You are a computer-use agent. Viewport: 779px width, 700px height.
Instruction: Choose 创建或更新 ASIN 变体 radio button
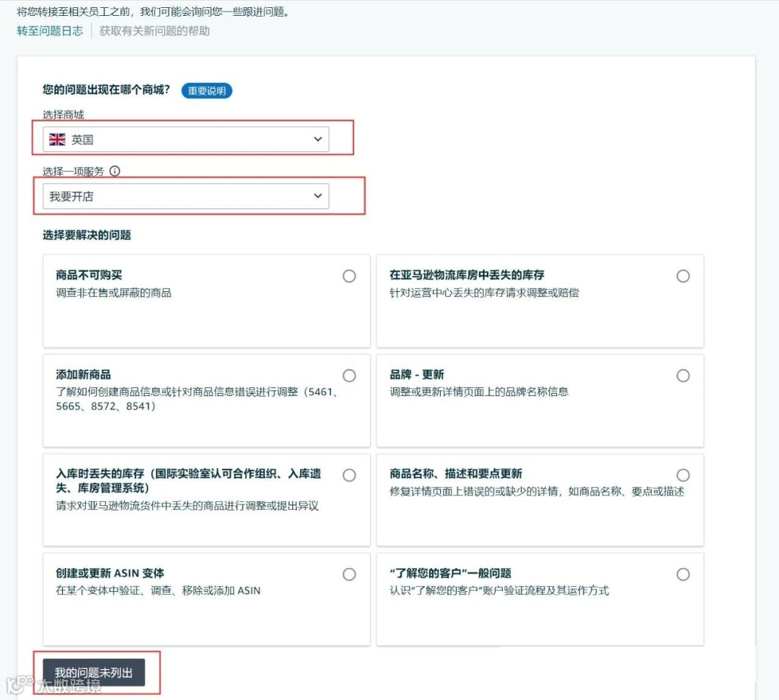tap(349, 575)
